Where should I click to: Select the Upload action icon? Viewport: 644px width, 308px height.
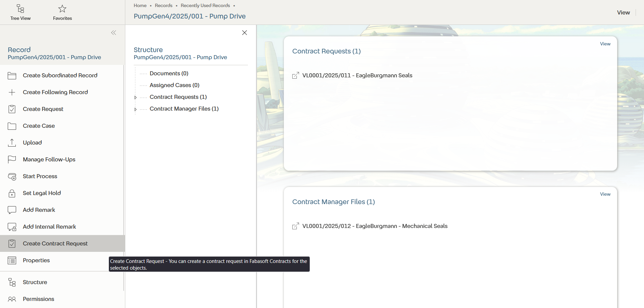(x=12, y=143)
